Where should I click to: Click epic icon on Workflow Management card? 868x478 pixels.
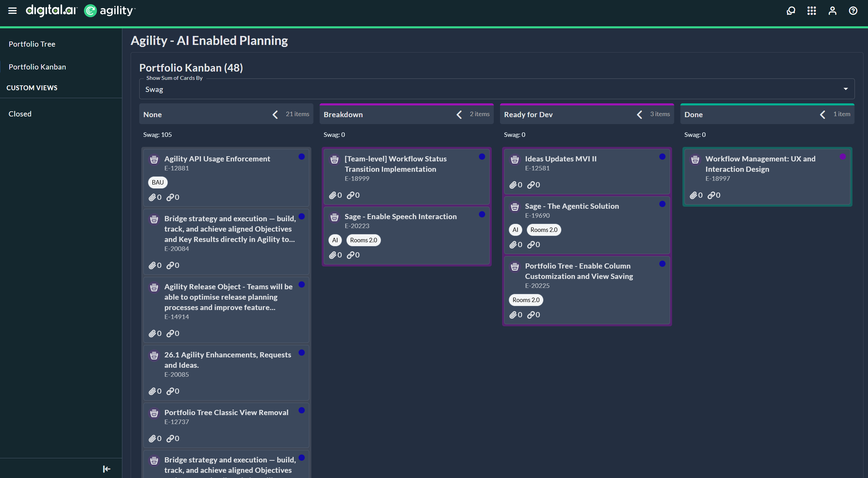point(695,159)
